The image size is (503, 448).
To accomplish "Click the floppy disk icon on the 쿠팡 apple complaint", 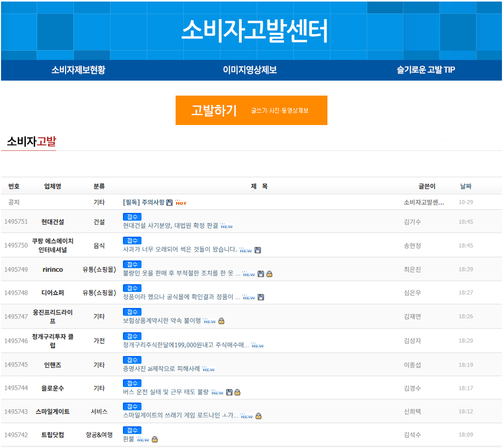I will click(258, 251).
